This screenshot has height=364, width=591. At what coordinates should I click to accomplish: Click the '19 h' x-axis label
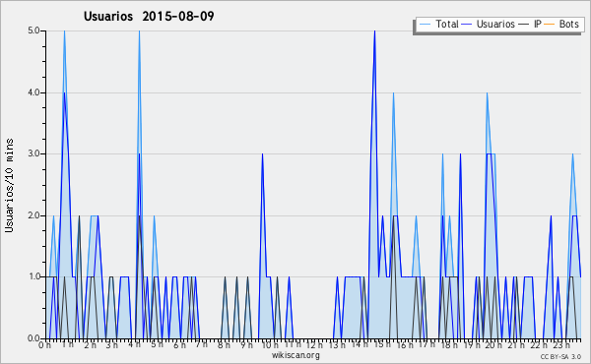[x=472, y=345]
